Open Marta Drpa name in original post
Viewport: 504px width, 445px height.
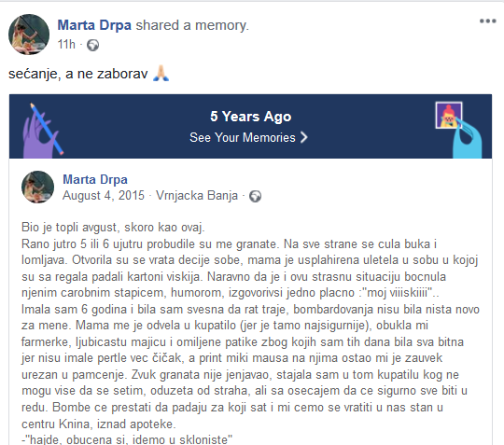(x=95, y=180)
